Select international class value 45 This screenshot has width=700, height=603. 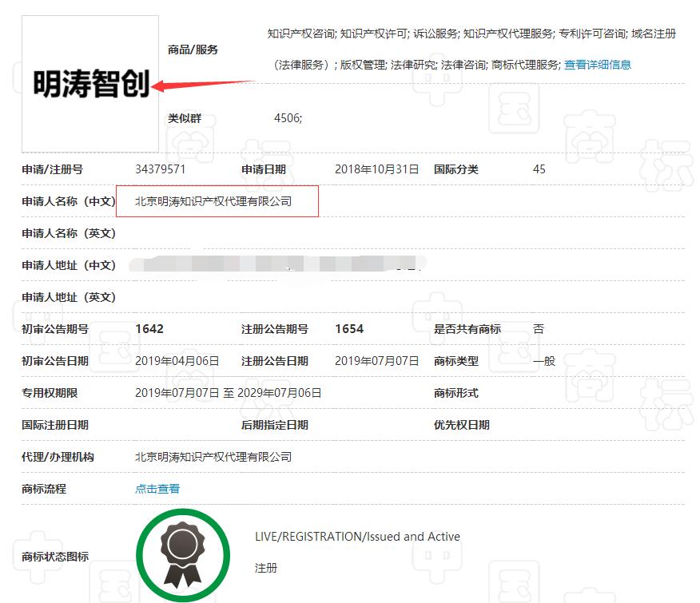coord(539,169)
